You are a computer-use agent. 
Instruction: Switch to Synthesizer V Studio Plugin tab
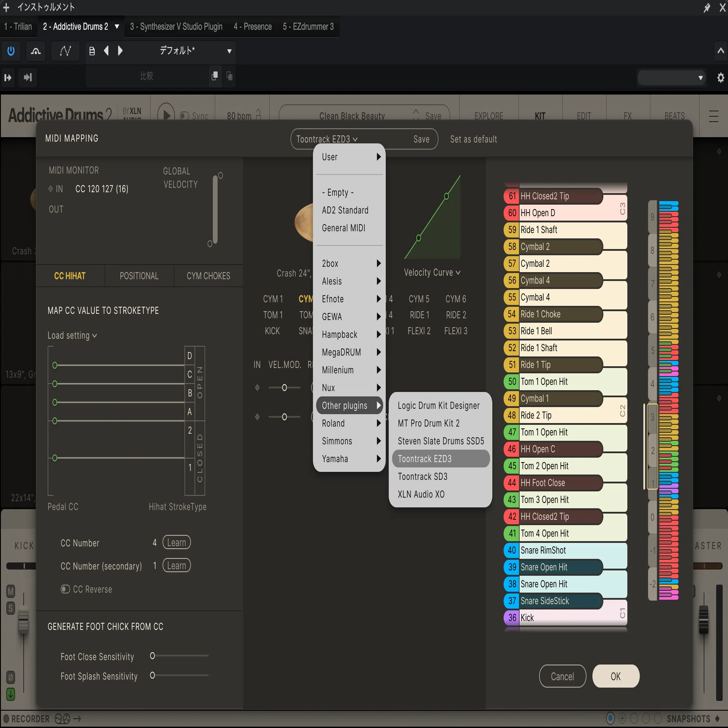tap(176, 27)
